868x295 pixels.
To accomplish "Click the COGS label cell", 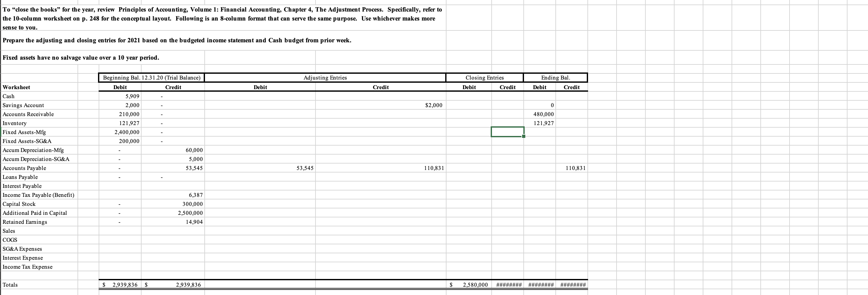I will [x=10, y=240].
